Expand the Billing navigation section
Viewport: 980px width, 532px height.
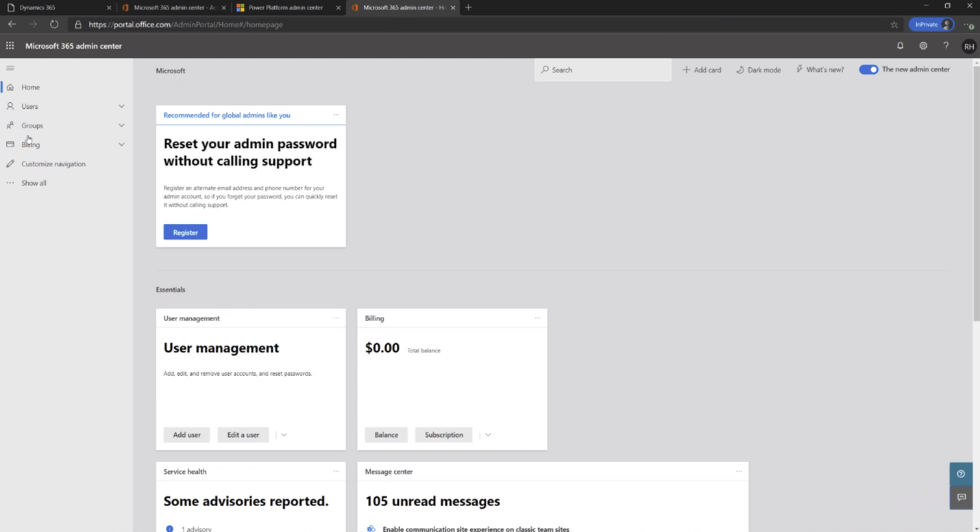click(121, 144)
